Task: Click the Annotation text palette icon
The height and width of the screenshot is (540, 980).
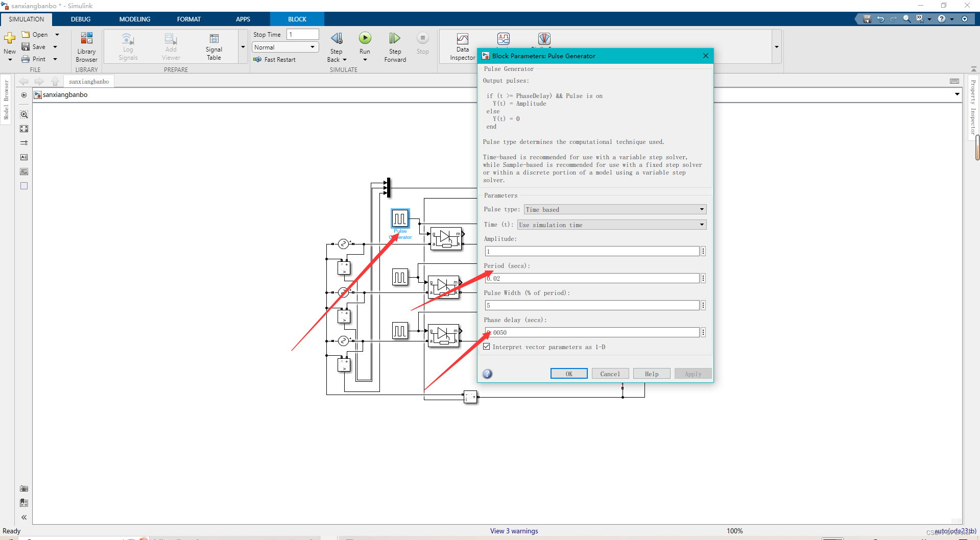Action: coord(24,157)
